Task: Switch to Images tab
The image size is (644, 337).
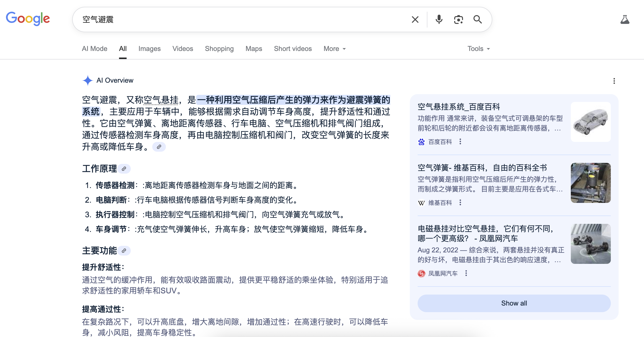Action: tap(150, 49)
